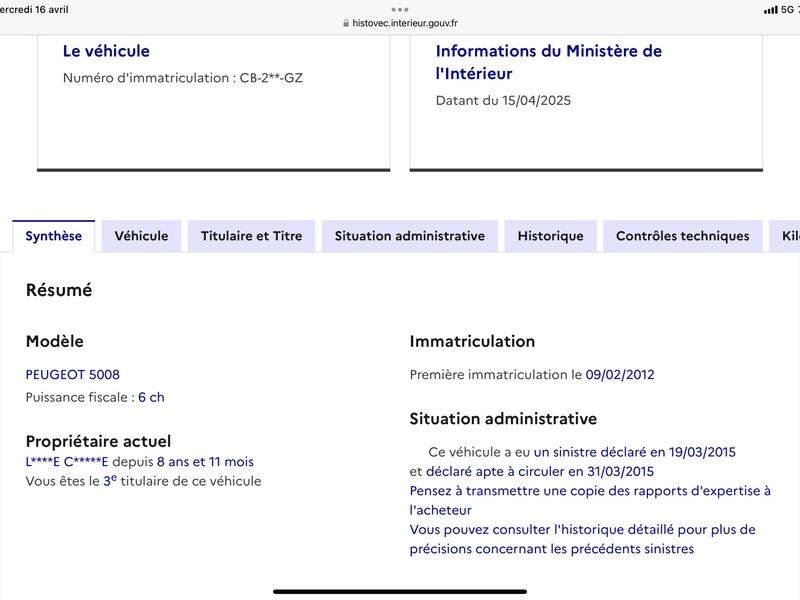This screenshot has height=600, width=800.
Task: Click the Modèle heading
Action: click(55, 341)
